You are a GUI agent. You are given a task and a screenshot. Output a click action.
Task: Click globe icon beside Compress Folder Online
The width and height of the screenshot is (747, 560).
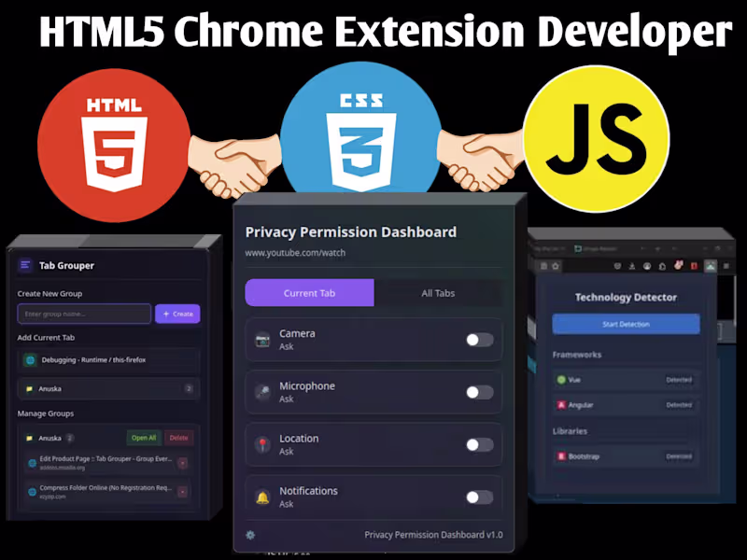pyautogui.click(x=32, y=492)
